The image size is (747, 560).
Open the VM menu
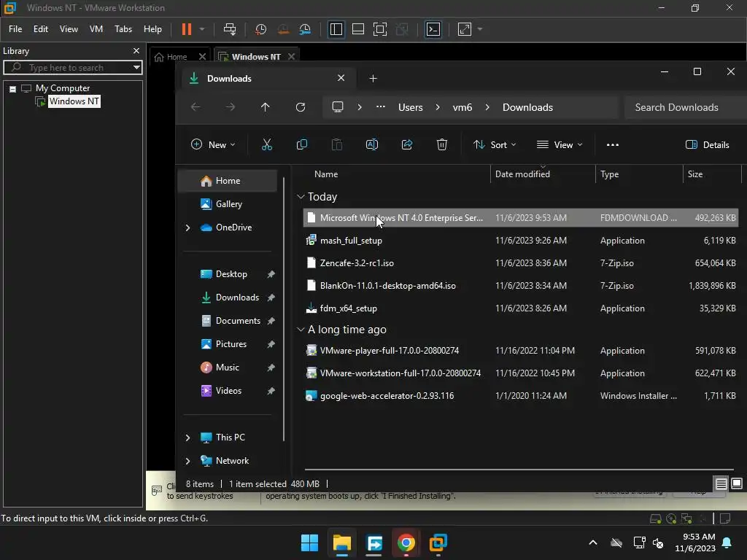(96, 29)
